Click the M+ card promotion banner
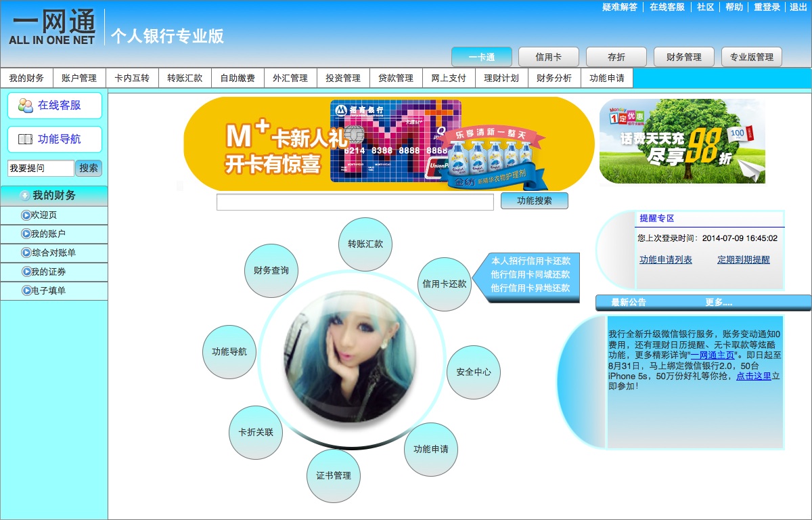812x520 pixels. (x=389, y=144)
